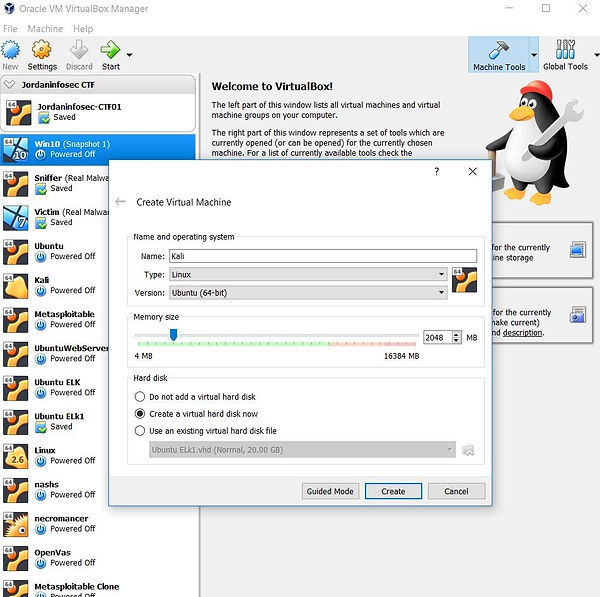Select the OpenVas VM icon
The height and width of the screenshot is (597, 600).
15,558
